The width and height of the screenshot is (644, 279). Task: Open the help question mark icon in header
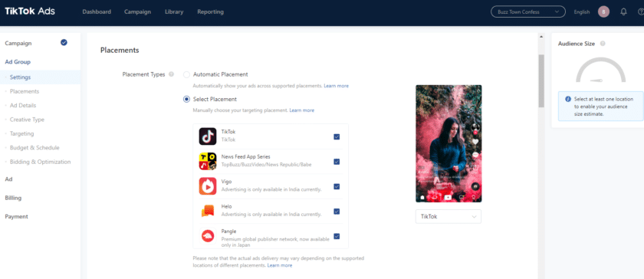click(641, 12)
